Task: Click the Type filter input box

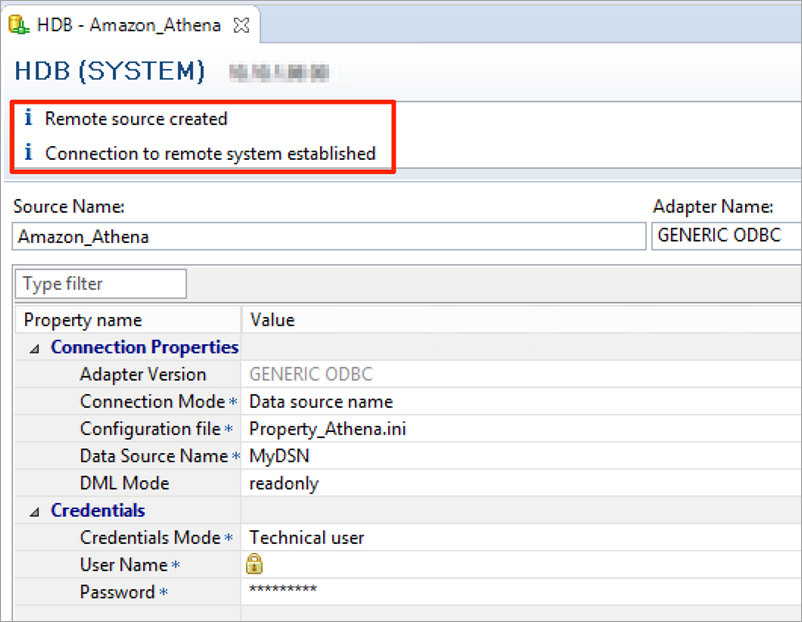Action: coord(101,284)
